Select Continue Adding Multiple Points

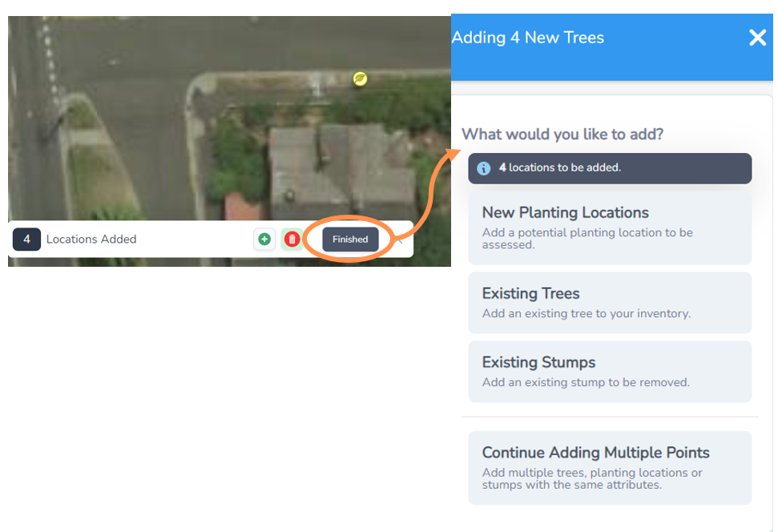point(610,467)
